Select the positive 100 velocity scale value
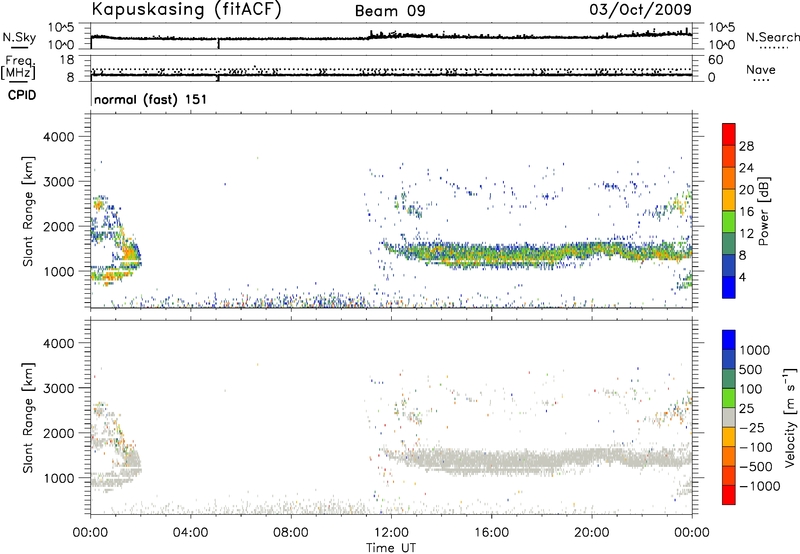 (x=751, y=389)
